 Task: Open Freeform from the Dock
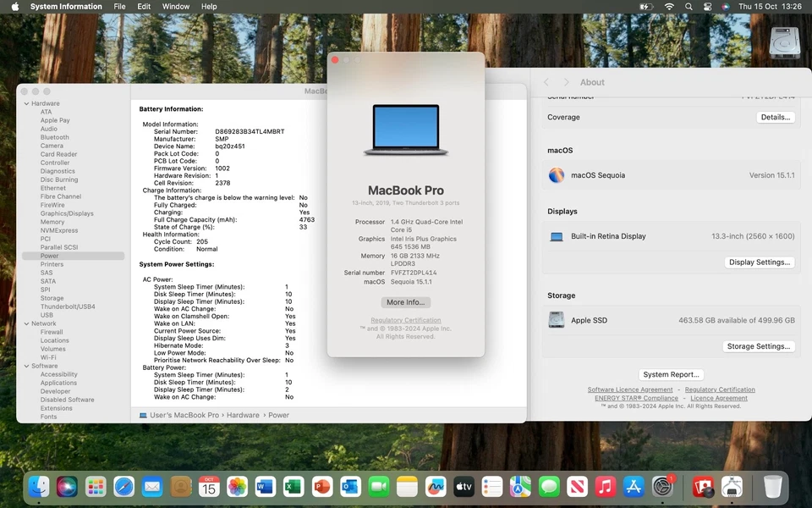click(435, 487)
